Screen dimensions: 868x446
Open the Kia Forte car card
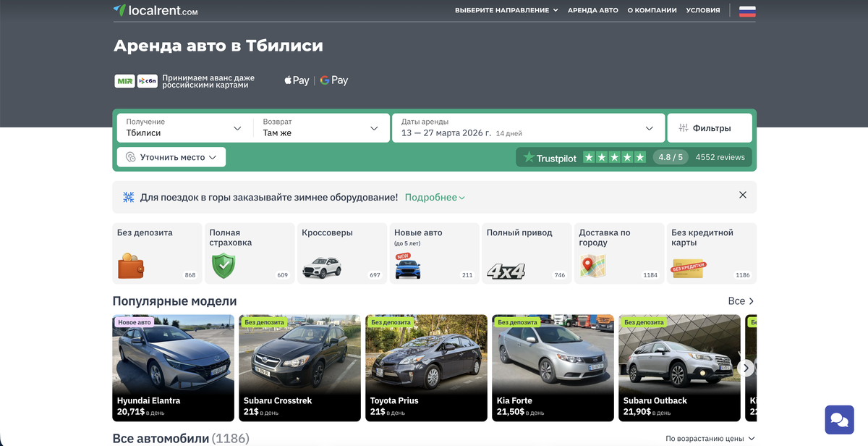pyautogui.click(x=553, y=368)
